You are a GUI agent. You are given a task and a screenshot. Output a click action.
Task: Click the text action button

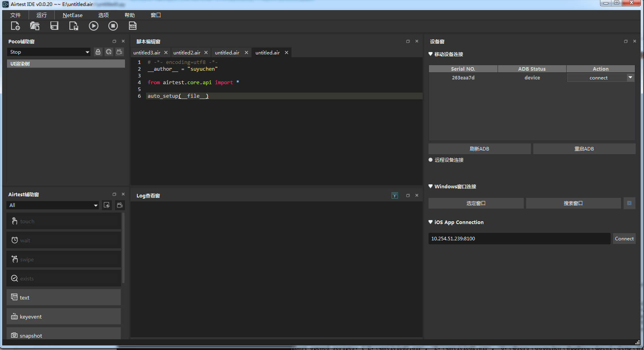coord(64,297)
